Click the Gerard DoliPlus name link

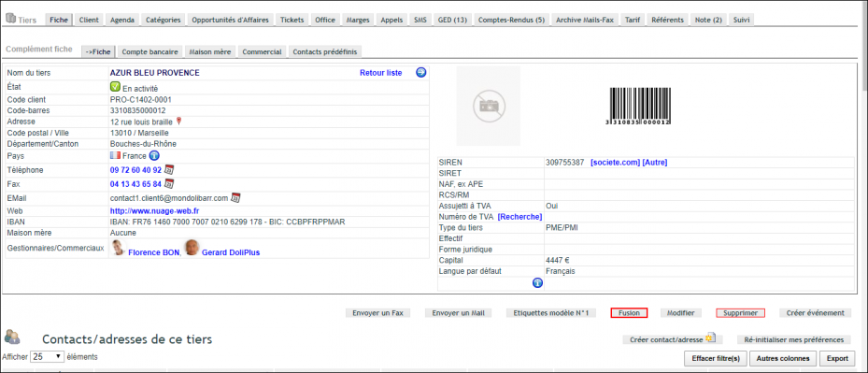click(x=231, y=252)
